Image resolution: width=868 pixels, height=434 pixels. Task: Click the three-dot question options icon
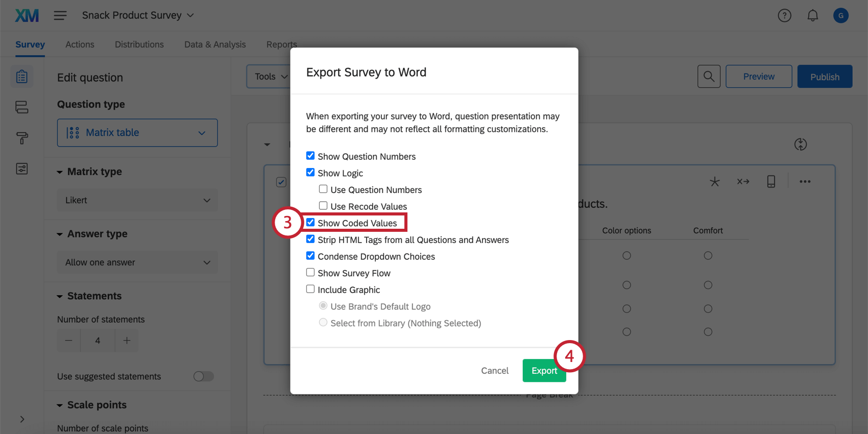pos(805,182)
